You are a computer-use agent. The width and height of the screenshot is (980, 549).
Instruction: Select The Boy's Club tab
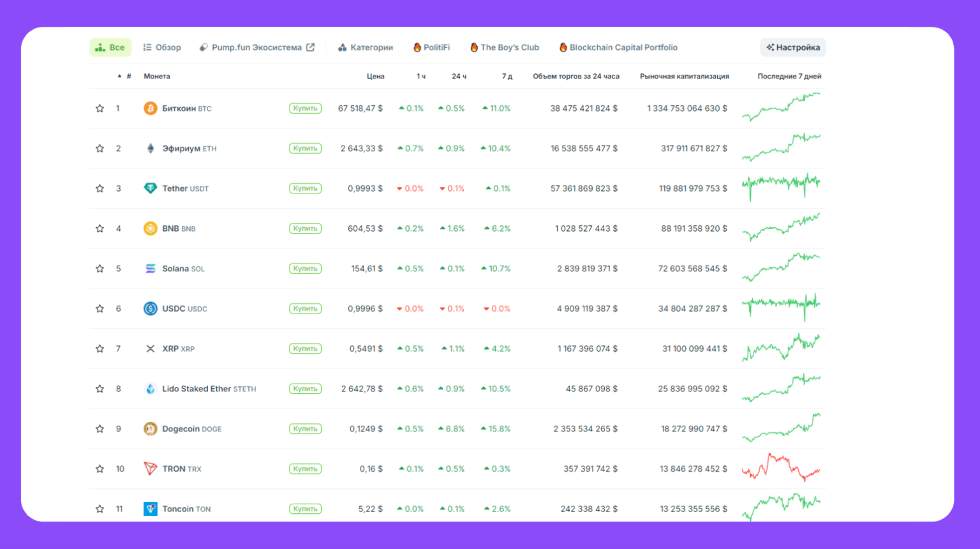[504, 47]
